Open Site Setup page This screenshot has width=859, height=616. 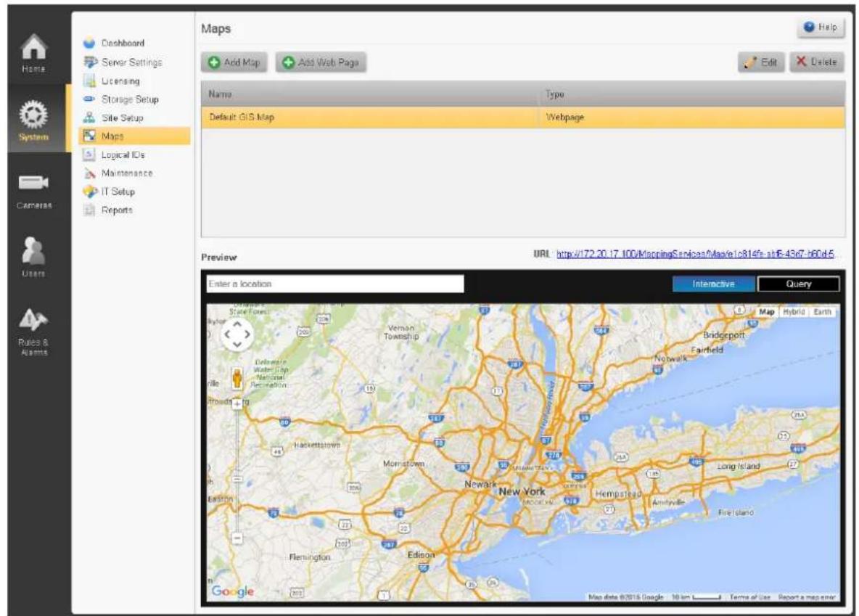(x=122, y=118)
